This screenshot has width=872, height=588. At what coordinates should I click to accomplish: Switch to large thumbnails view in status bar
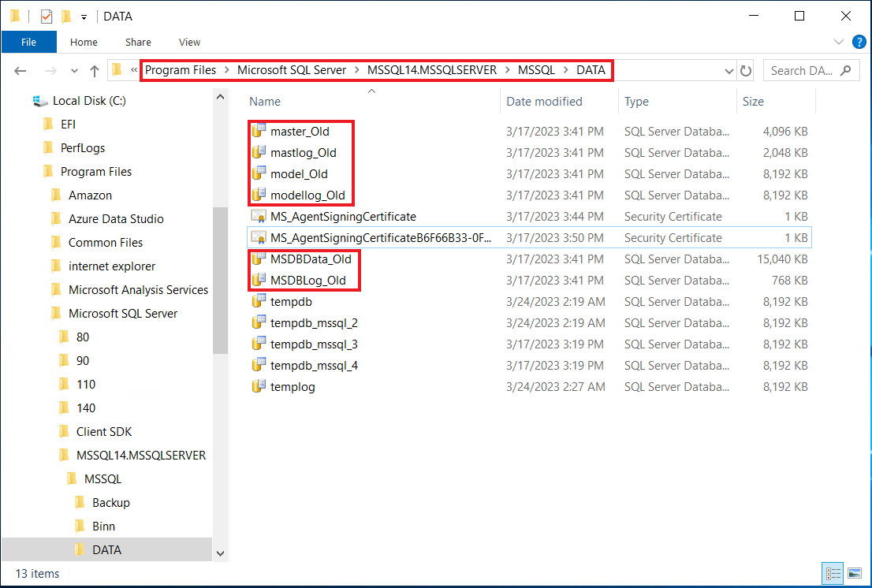tap(855, 573)
